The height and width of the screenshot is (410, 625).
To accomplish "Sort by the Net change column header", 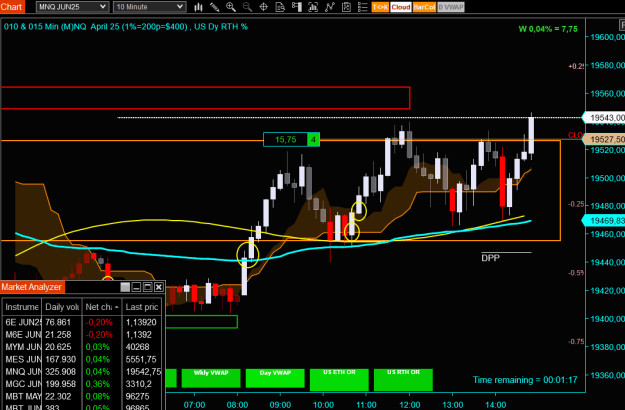I will [x=102, y=307].
